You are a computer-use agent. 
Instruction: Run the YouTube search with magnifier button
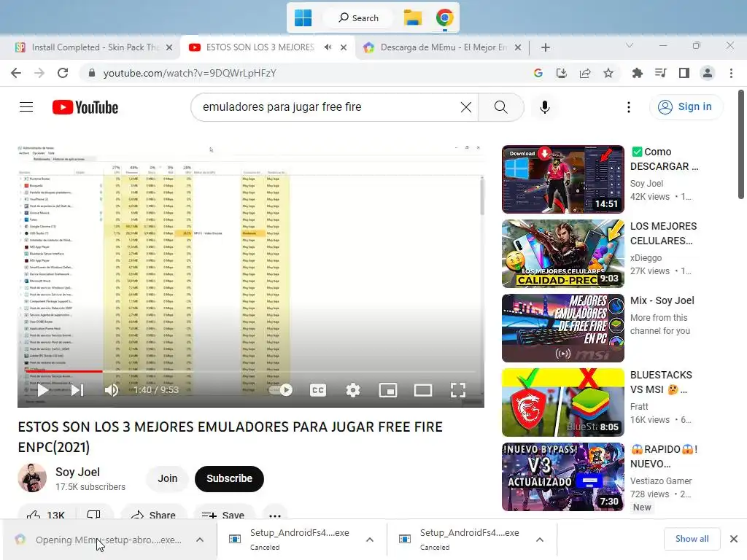coord(500,107)
